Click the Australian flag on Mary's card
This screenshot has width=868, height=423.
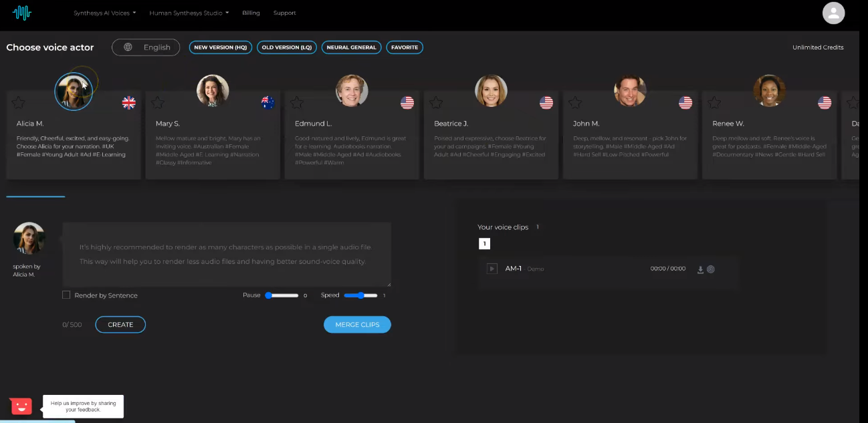pyautogui.click(x=267, y=103)
